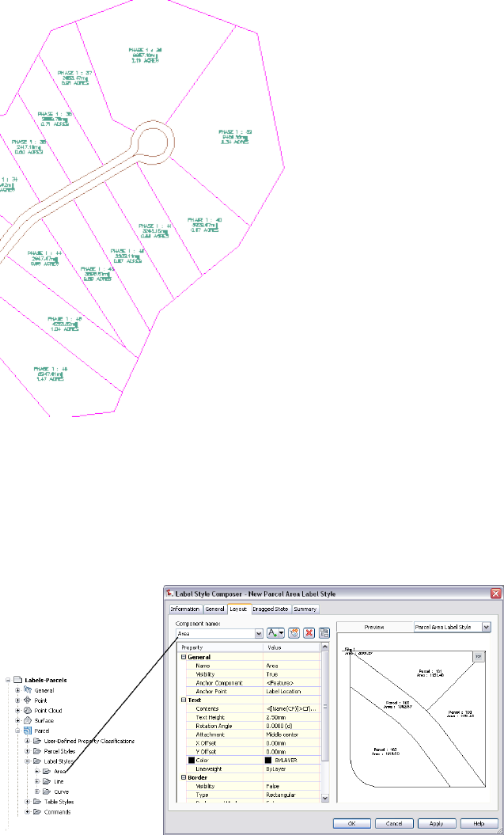Click property grid scrollbar up arrow
This screenshot has height=835, width=504.
[325, 647]
